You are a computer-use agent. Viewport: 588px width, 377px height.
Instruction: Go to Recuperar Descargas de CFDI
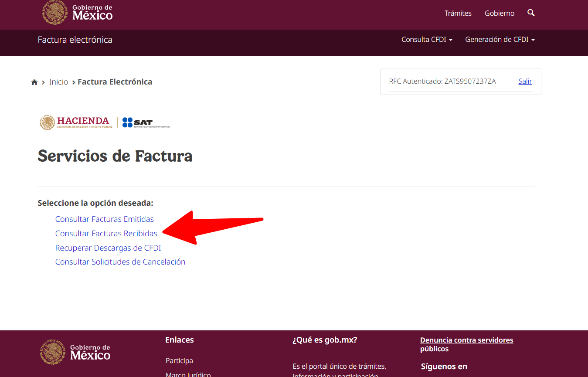click(108, 248)
